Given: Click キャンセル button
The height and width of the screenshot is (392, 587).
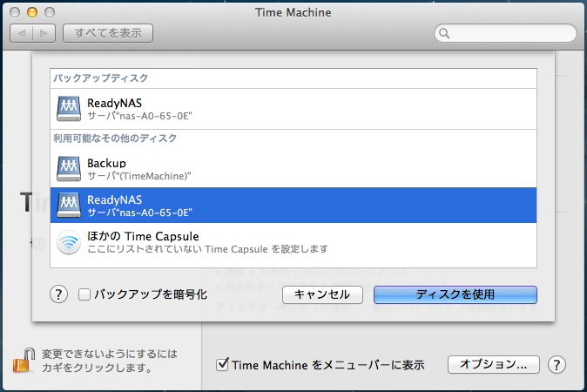Looking at the screenshot, I should (x=322, y=294).
